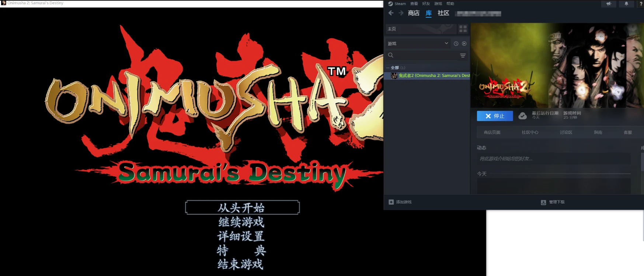Screen dimensions: 644x276
Task: Click the 添加游戏 add game label
Action: point(404,202)
